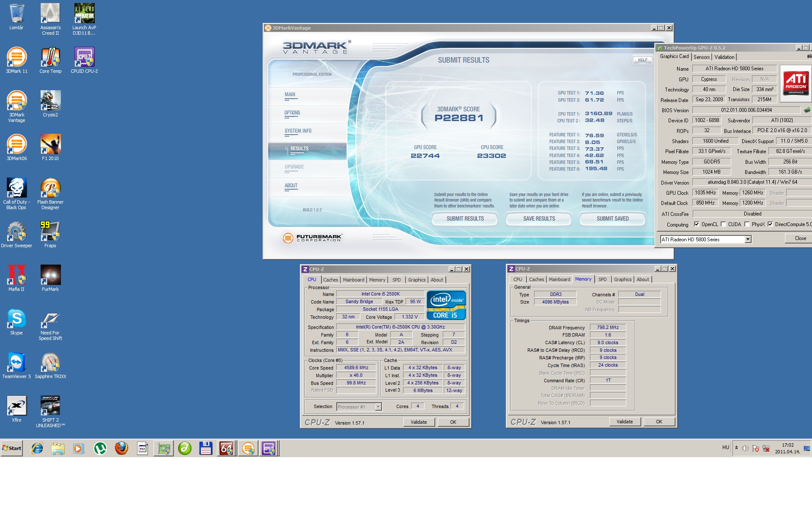Open the Mainboard tab in left CPU-Z window
The width and height of the screenshot is (812, 508).
pyautogui.click(x=353, y=280)
